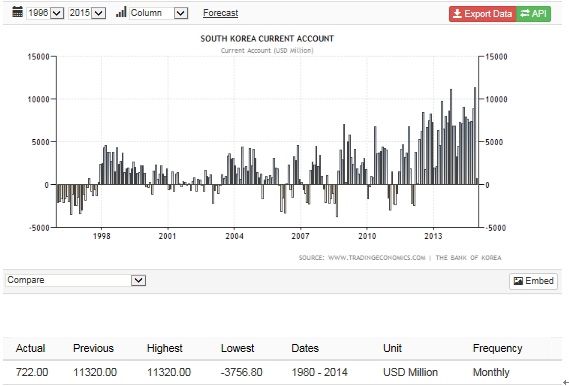Image resolution: width=569 pixels, height=386 pixels.
Task: Click the Highest column header
Action: pos(164,348)
